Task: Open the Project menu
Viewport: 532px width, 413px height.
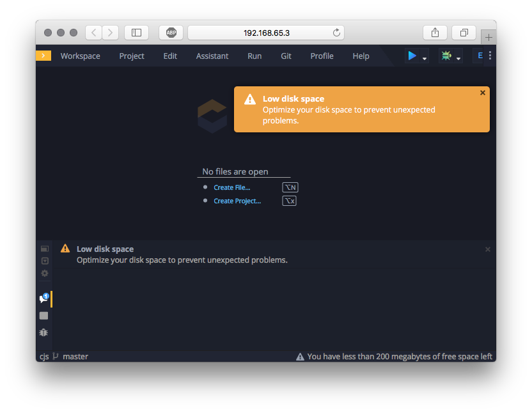Action: tap(132, 56)
